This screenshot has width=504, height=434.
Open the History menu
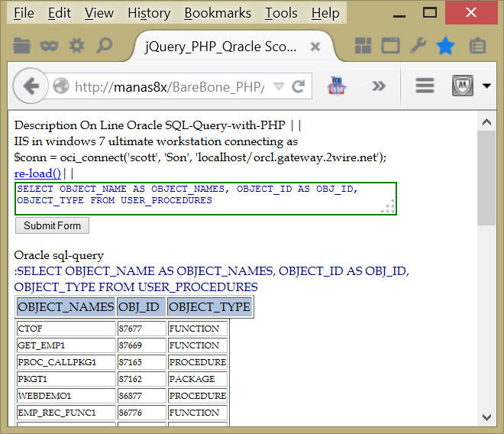(x=149, y=13)
